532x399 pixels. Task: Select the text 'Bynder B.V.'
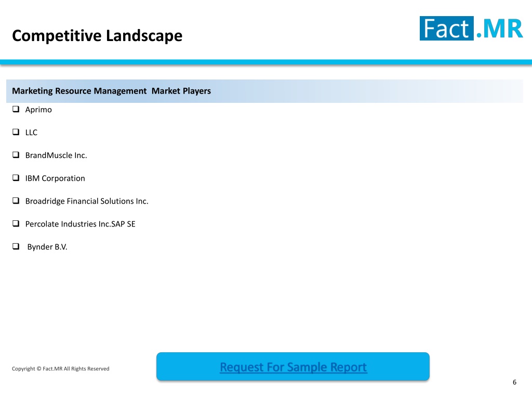coord(47,247)
